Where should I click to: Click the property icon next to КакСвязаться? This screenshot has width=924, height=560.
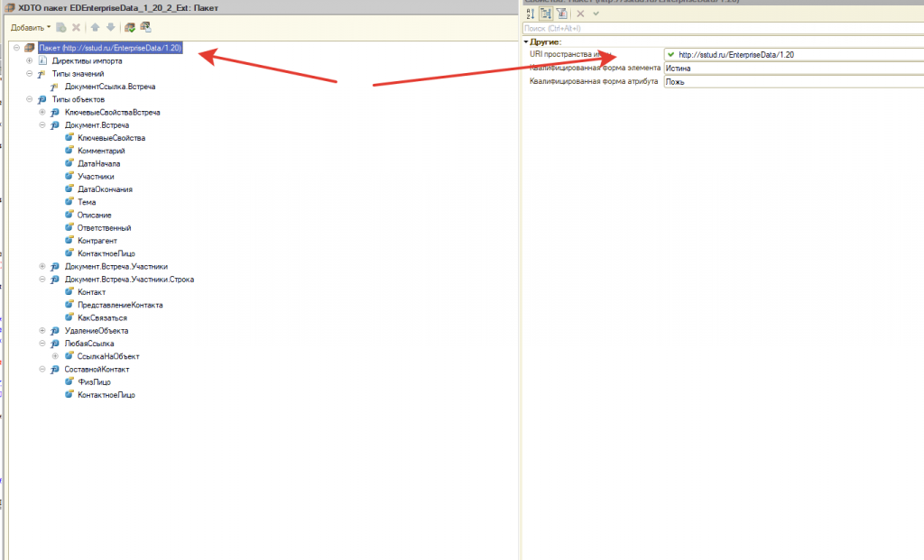point(69,318)
